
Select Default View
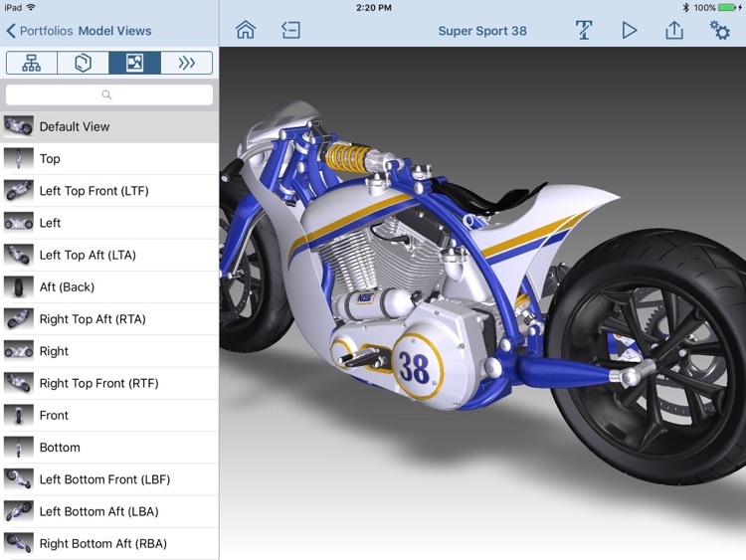(109, 126)
